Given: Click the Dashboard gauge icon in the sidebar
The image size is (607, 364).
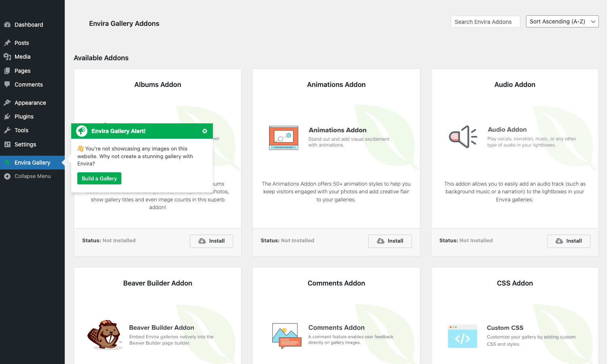Looking at the screenshot, I should tap(7, 25).
